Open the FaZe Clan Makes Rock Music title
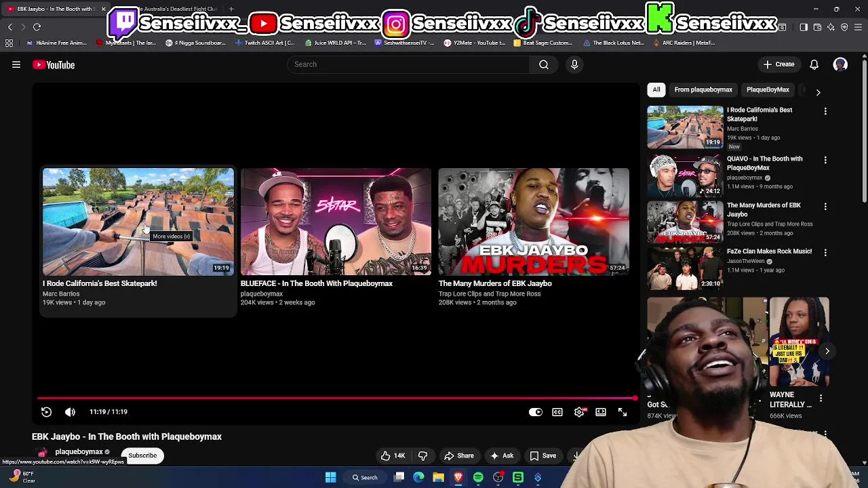This screenshot has width=868, height=488. (x=769, y=251)
